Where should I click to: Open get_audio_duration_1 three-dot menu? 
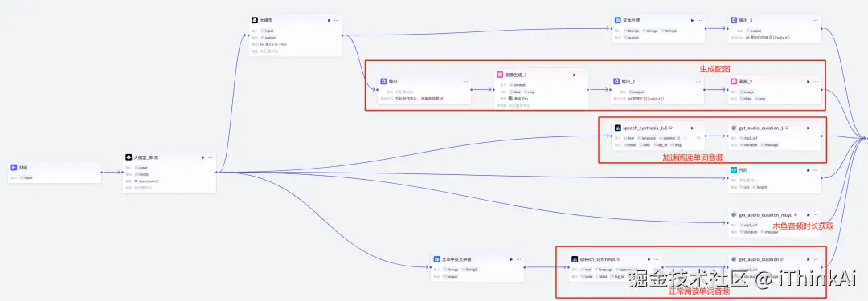[x=816, y=128]
